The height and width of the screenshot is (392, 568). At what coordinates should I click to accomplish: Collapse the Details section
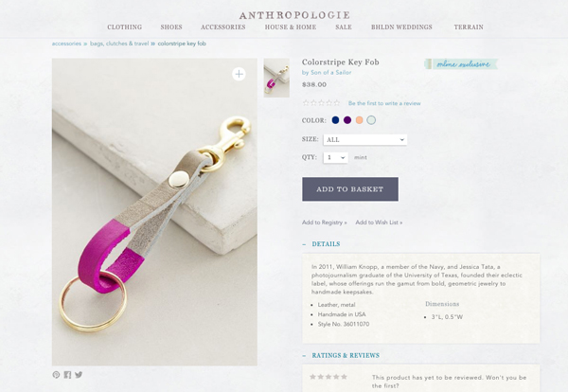322,244
